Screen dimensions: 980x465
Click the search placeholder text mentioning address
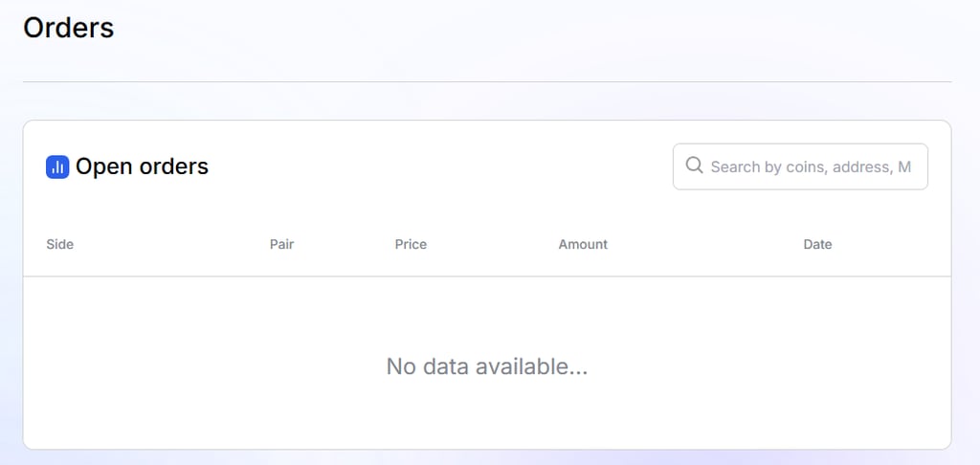pos(811,166)
